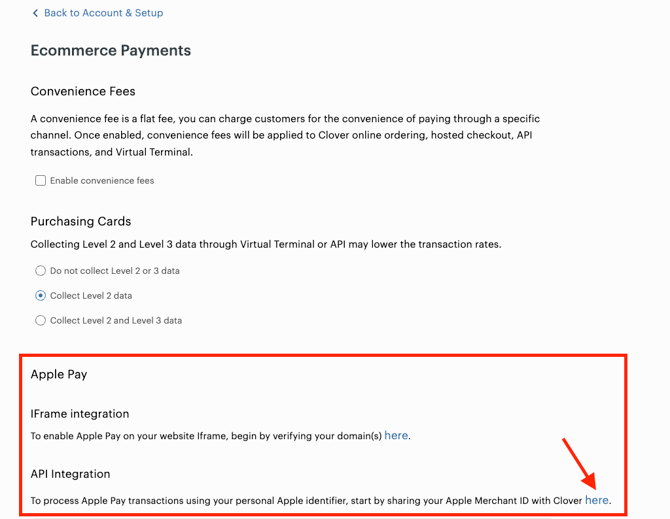Click the Convenience Fees section heading
This screenshot has height=519, width=670.
coord(83,91)
